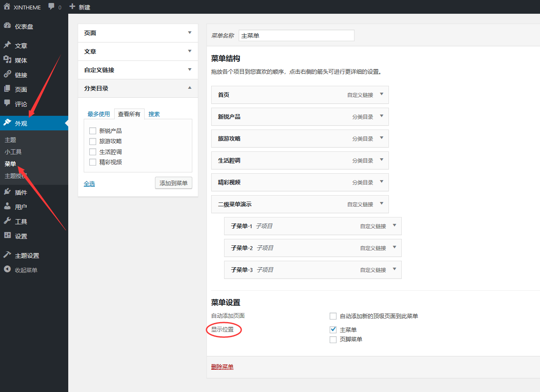
Task: Click the plug icon for 插件
Action: [7, 192]
